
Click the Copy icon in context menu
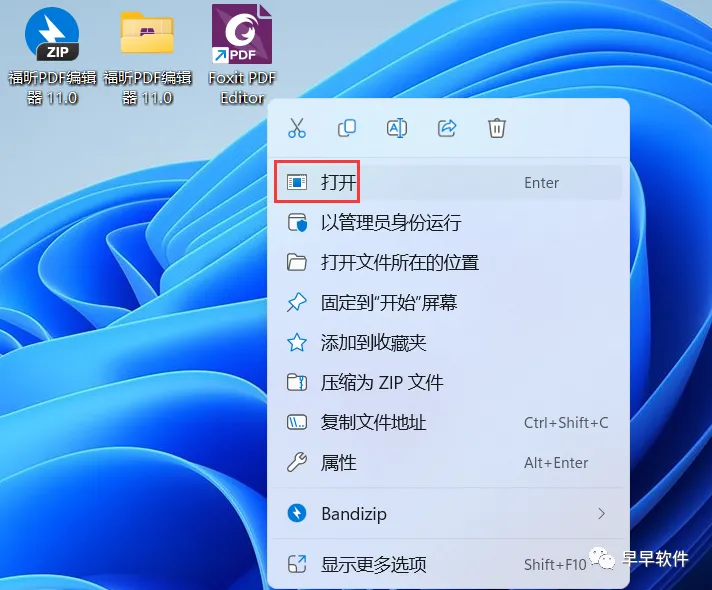(347, 128)
